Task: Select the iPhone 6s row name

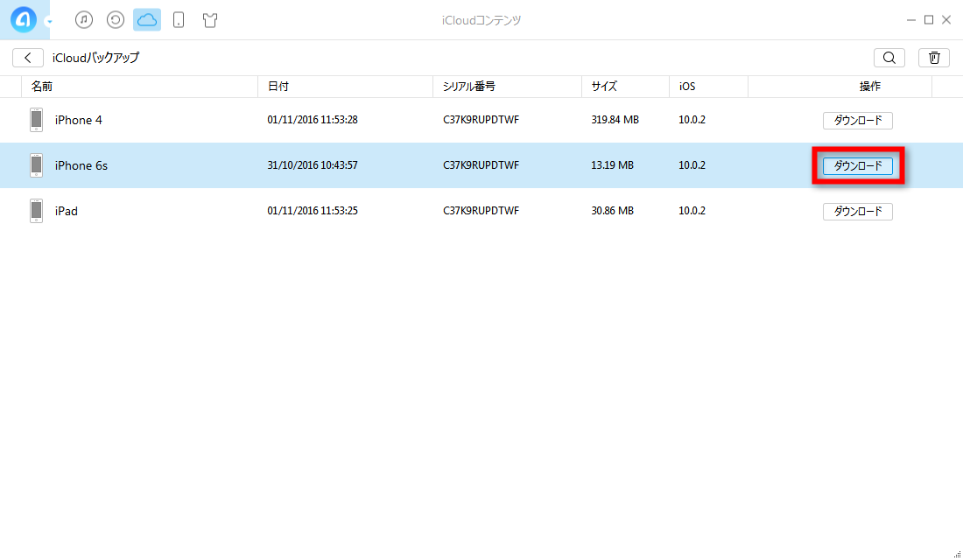Action: pos(81,165)
